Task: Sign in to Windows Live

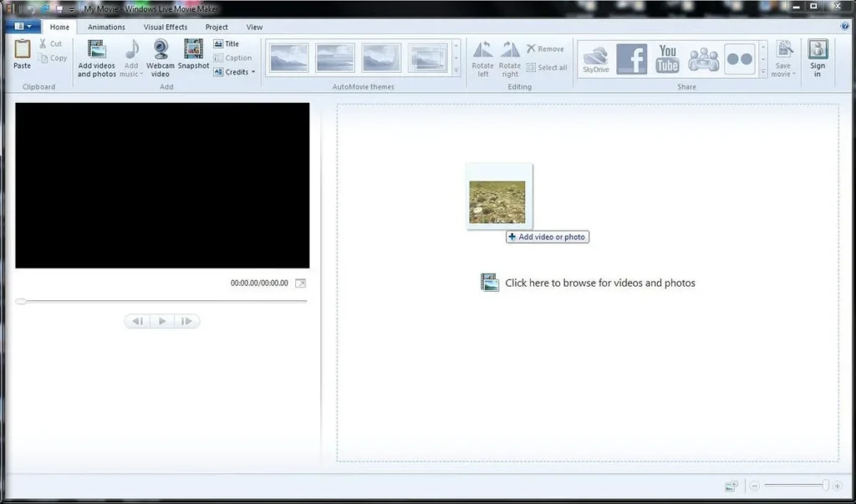Action: click(x=818, y=59)
